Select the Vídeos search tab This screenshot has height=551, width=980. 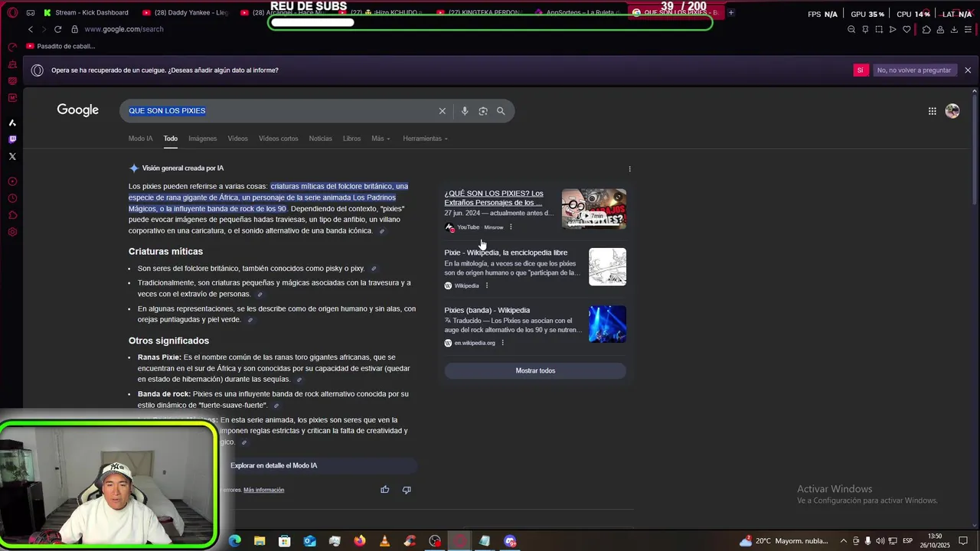[238, 139]
